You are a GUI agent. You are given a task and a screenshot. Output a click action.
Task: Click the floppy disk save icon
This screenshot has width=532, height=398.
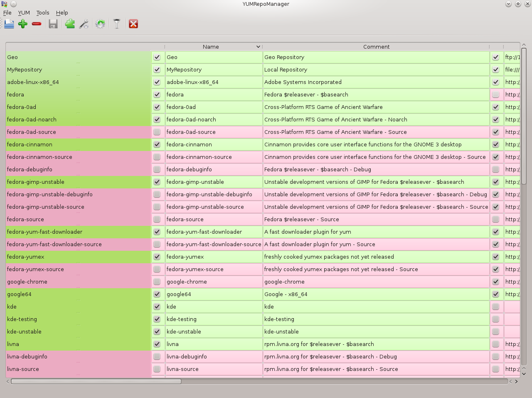[x=53, y=24]
